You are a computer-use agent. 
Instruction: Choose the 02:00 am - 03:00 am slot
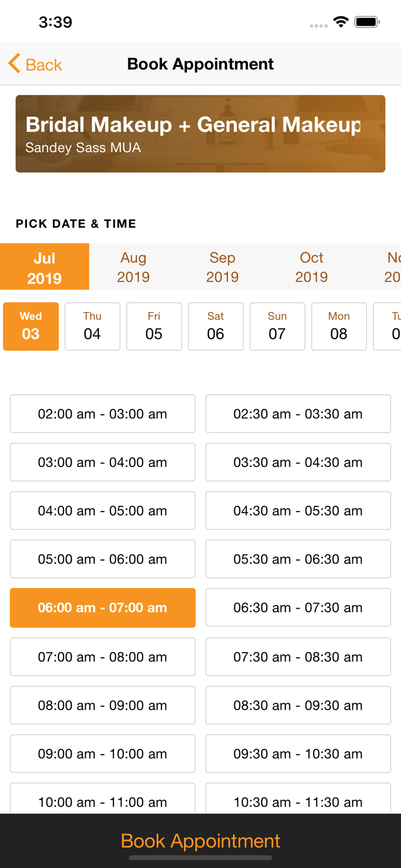[x=102, y=414]
